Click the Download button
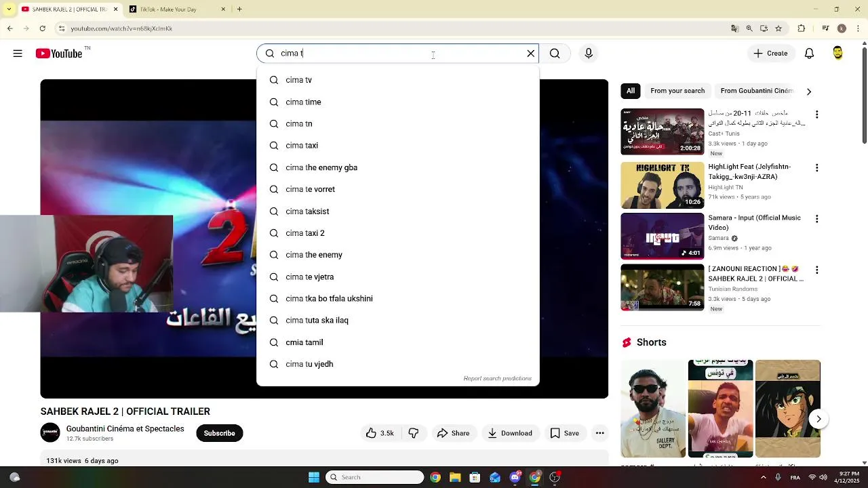868x488 pixels. (x=510, y=433)
